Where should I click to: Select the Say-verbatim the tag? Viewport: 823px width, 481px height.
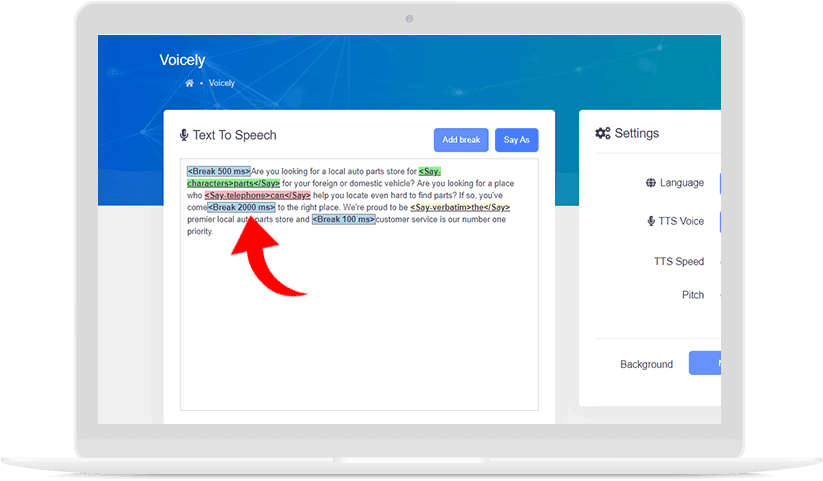[x=460, y=207]
